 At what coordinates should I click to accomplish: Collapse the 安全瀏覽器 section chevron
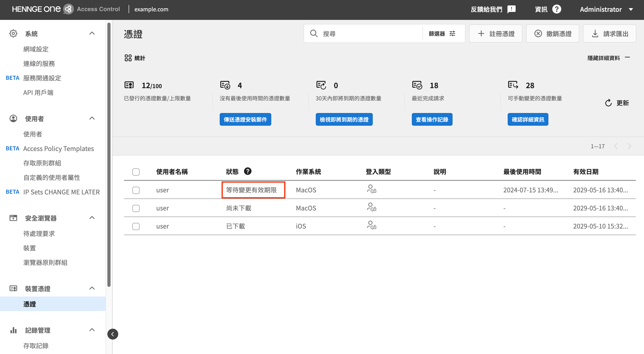click(92, 218)
